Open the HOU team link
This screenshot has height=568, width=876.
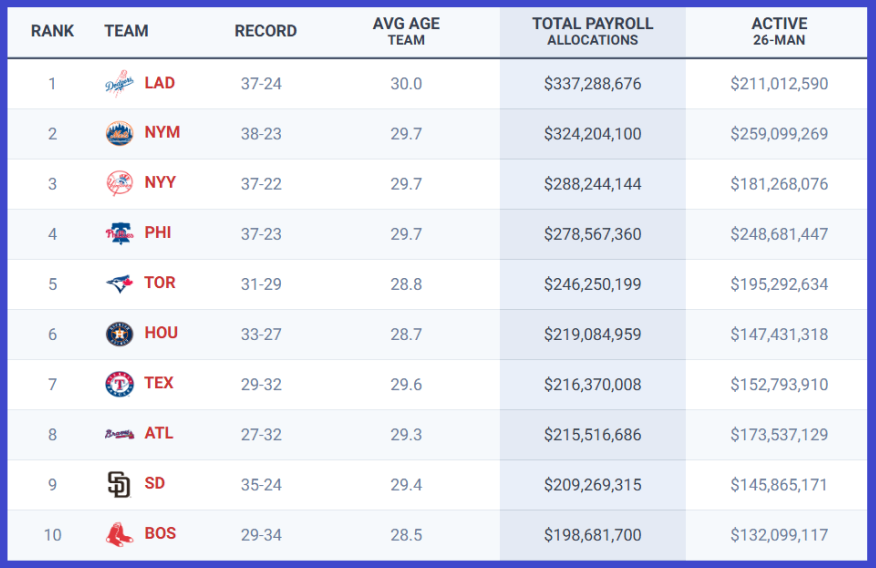point(161,333)
